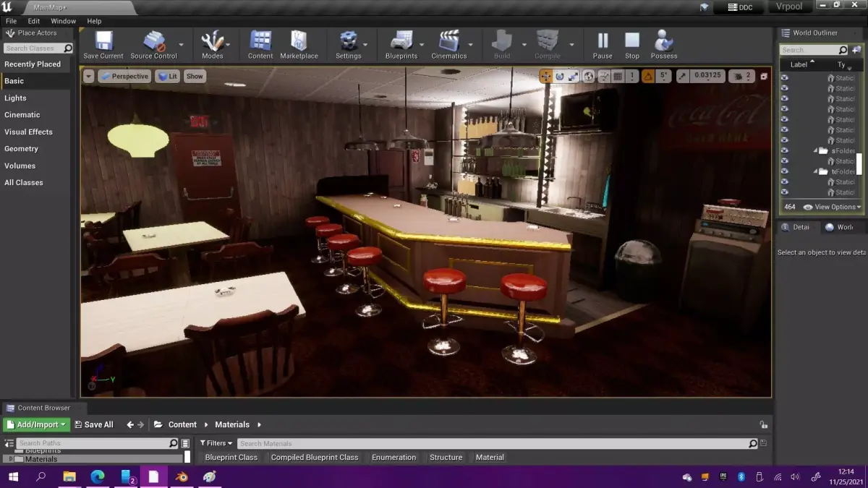Toggle the Structure filter
The image size is (868, 488).
click(x=446, y=457)
